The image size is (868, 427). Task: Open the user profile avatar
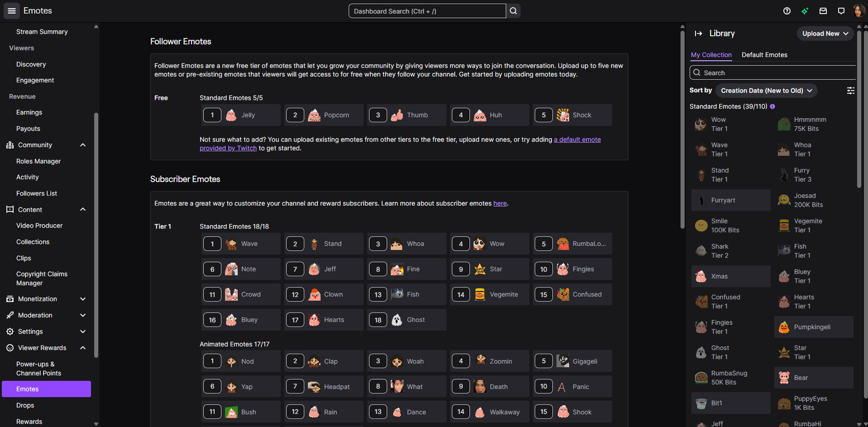coord(858,11)
